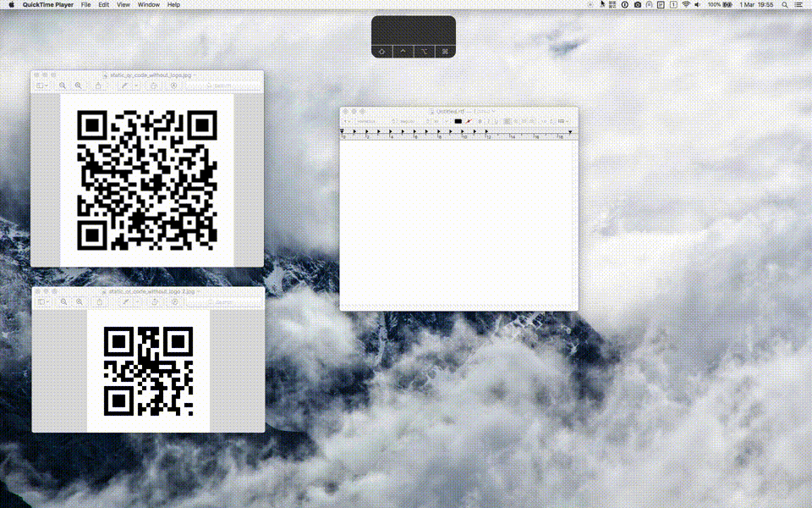Open the QR code scanner menu bar icon
This screenshot has width=812, height=508.
pos(612,5)
